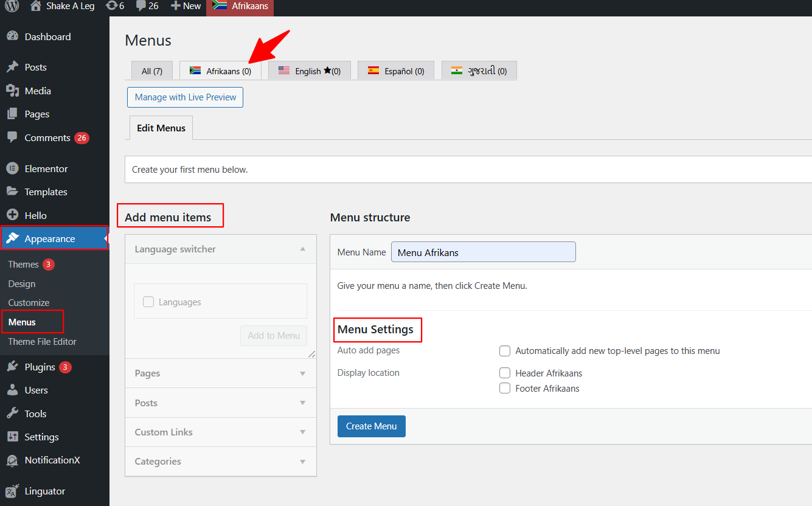This screenshot has width=812, height=506.
Task: Click the Elementor icon in sidebar
Action: (12, 168)
